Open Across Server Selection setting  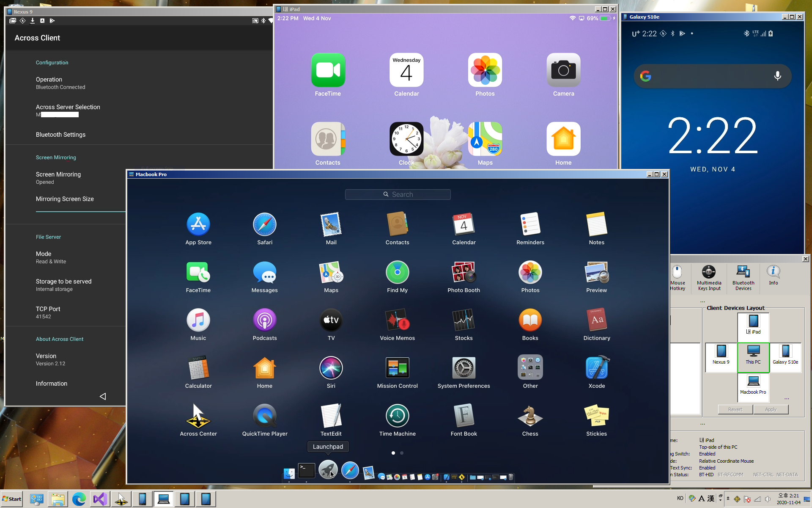point(68,110)
